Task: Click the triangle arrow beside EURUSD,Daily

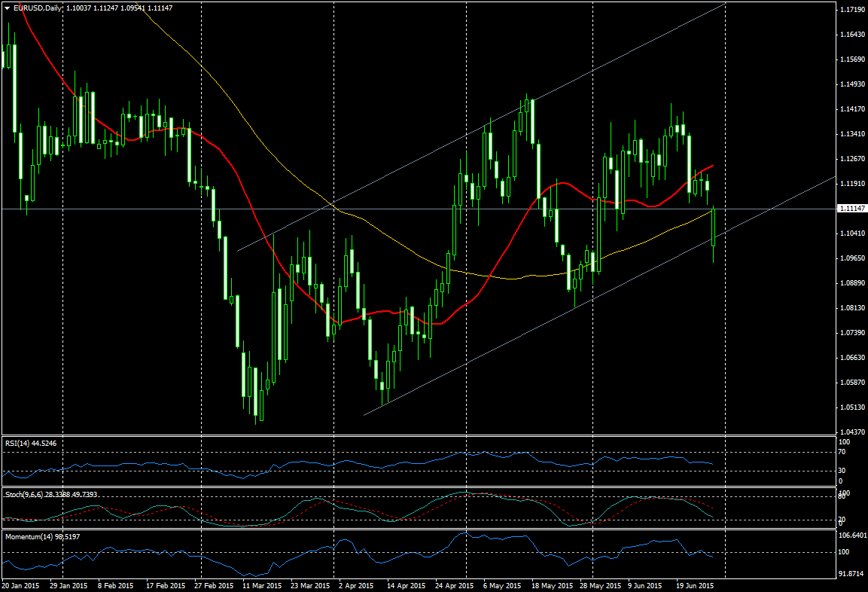Action: (7, 8)
